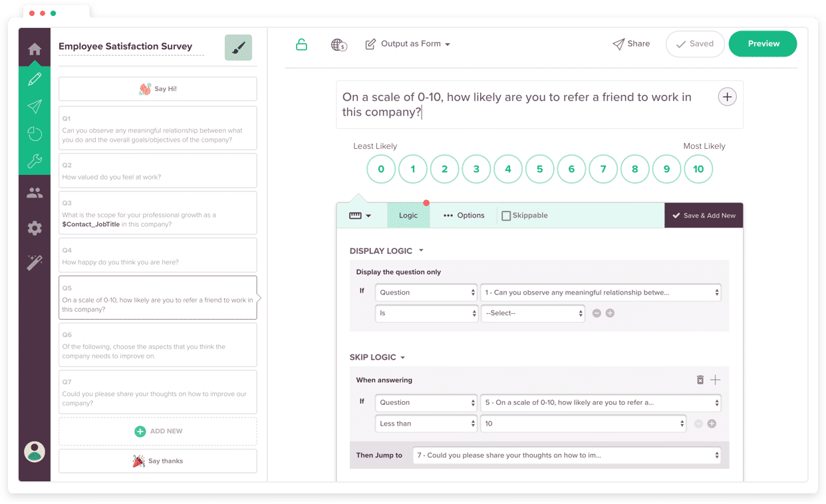Click the plus icon beside question text
Screen dimensions: 826x504
click(x=728, y=97)
